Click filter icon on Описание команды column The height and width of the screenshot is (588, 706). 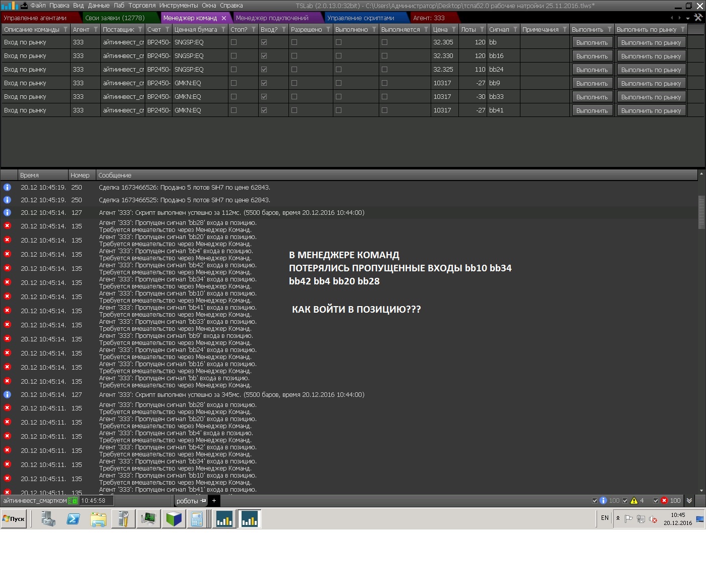click(x=66, y=29)
